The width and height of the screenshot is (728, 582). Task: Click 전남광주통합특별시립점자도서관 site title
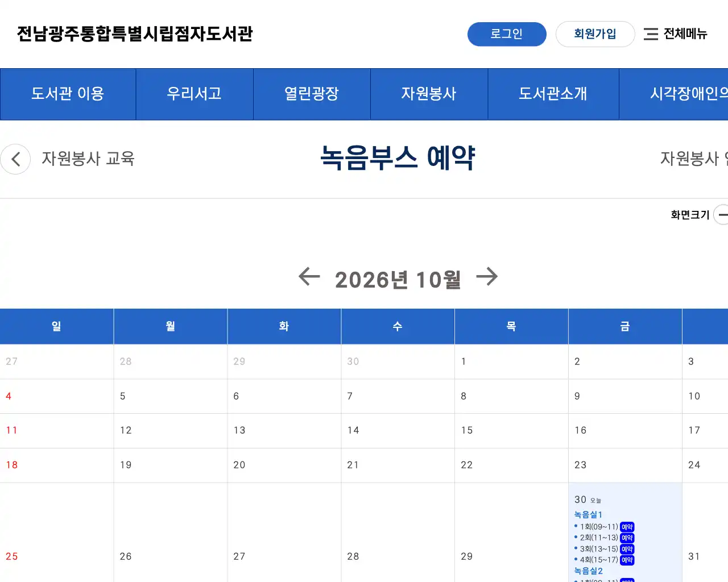pyautogui.click(x=135, y=34)
